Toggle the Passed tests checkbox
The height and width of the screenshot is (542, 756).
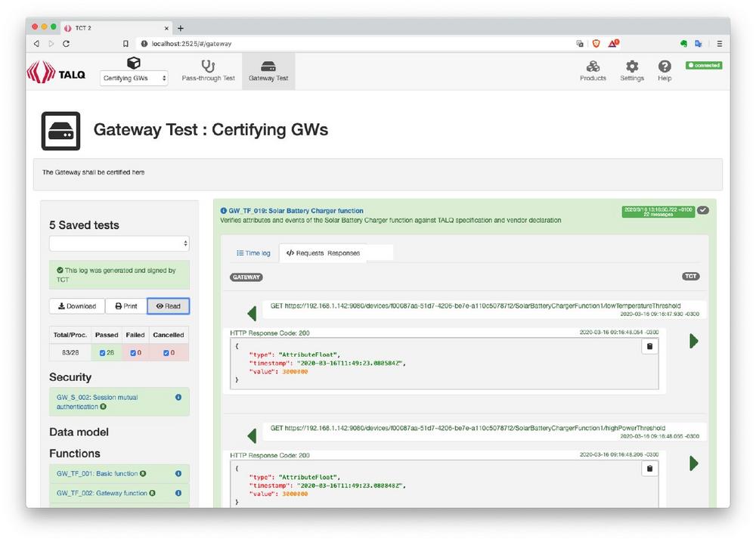[x=102, y=353]
